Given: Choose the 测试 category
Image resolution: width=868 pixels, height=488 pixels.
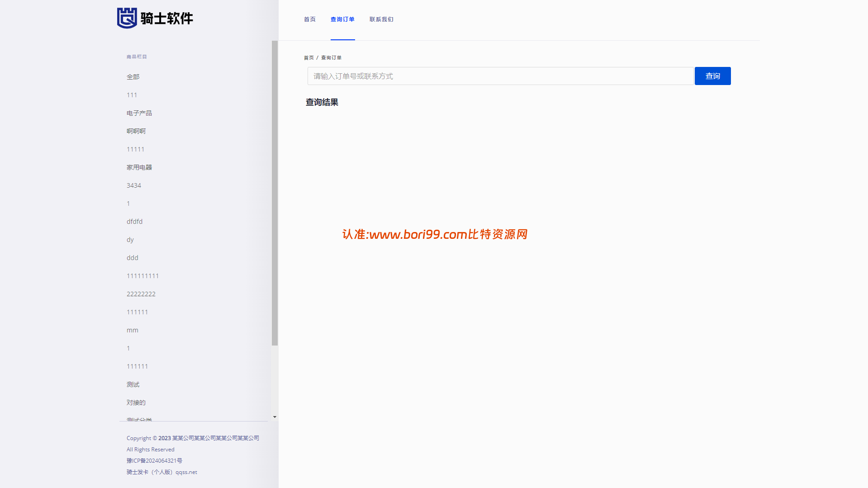Looking at the screenshot, I should [133, 384].
